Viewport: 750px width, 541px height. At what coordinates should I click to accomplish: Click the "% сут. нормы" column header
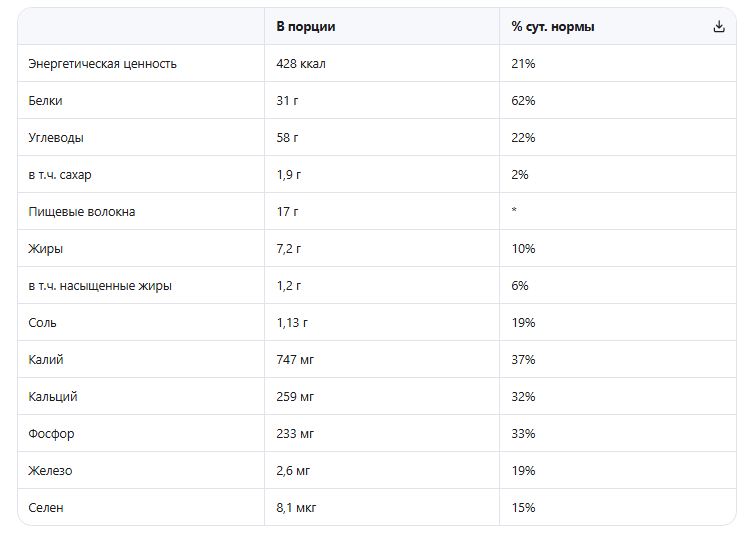click(553, 27)
